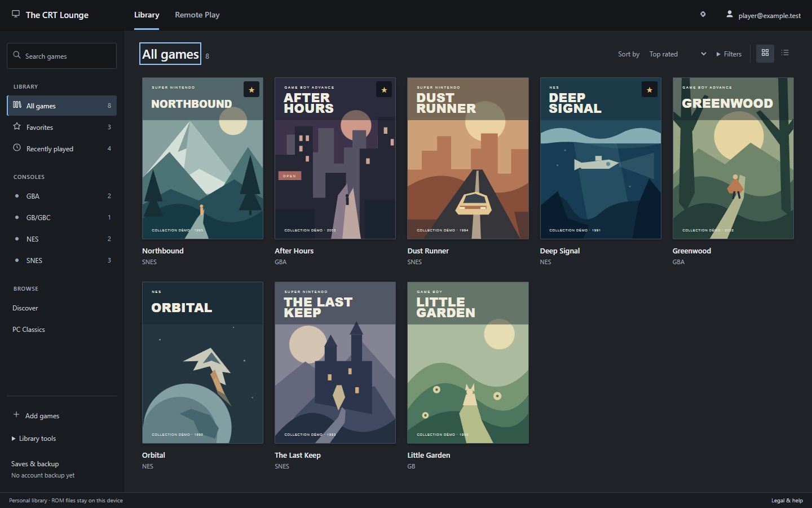Open the Greenwood game cover
812x508 pixels.
tap(733, 158)
